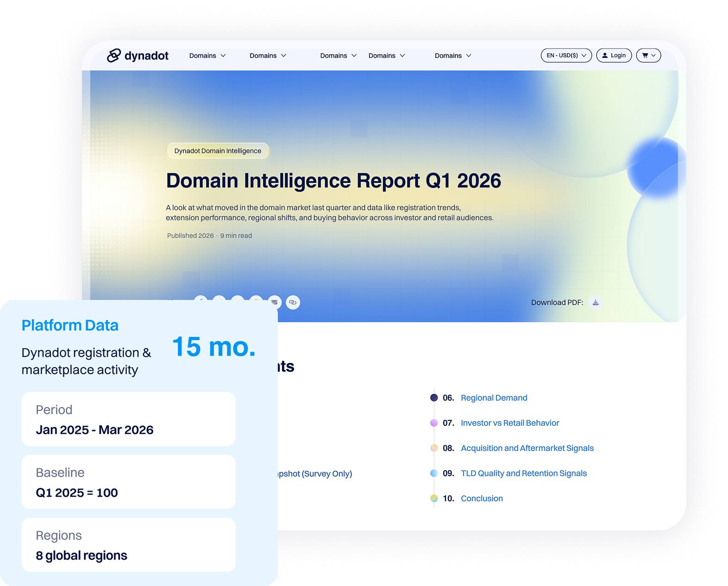Click the "9 min read" label
728x586 pixels.
pyautogui.click(x=236, y=236)
